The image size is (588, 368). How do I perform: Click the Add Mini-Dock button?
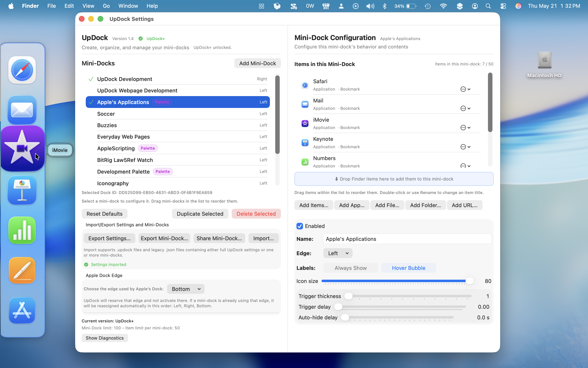257,63
